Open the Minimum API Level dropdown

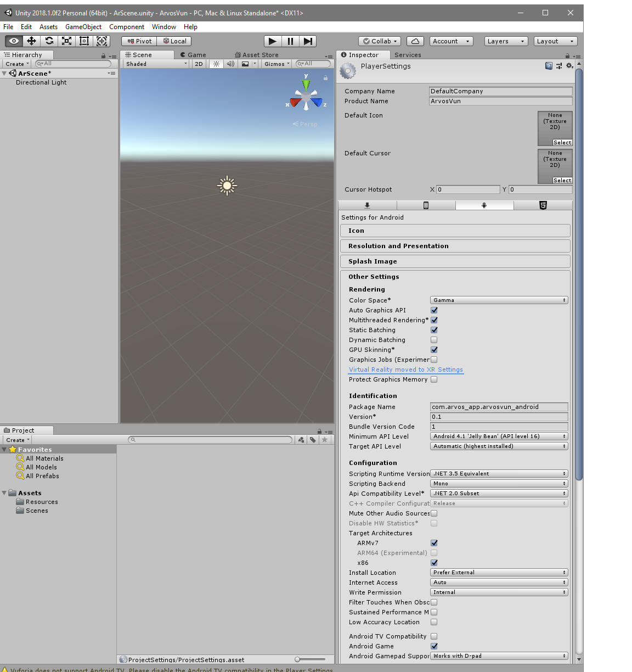click(498, 435)
